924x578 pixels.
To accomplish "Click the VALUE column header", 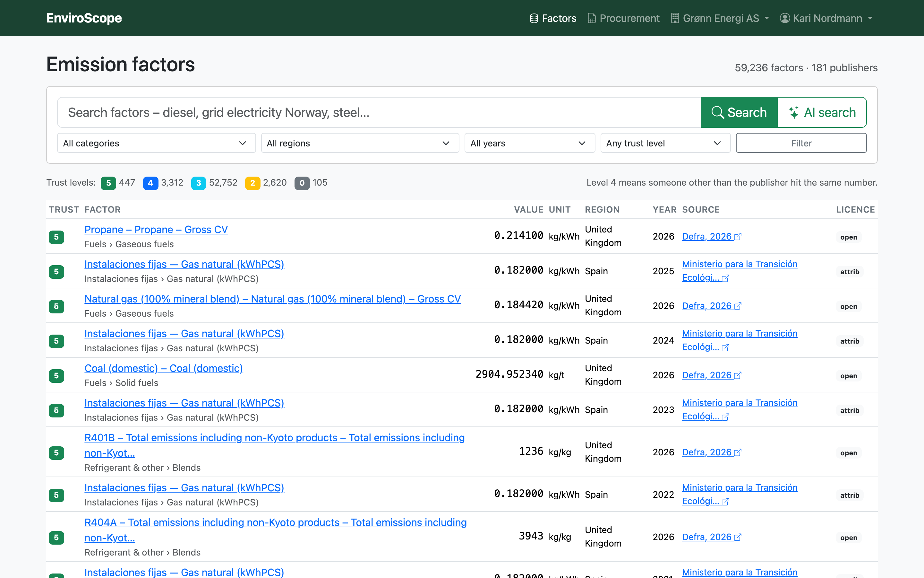I will pos(528,209).
